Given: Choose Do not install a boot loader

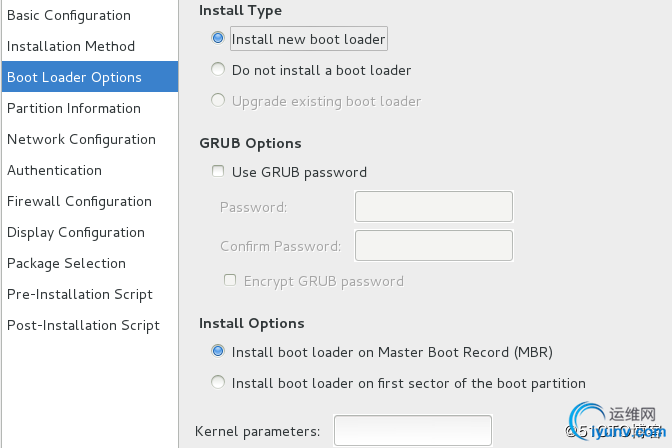Looking at the screenshot, I should pos(218,70).
